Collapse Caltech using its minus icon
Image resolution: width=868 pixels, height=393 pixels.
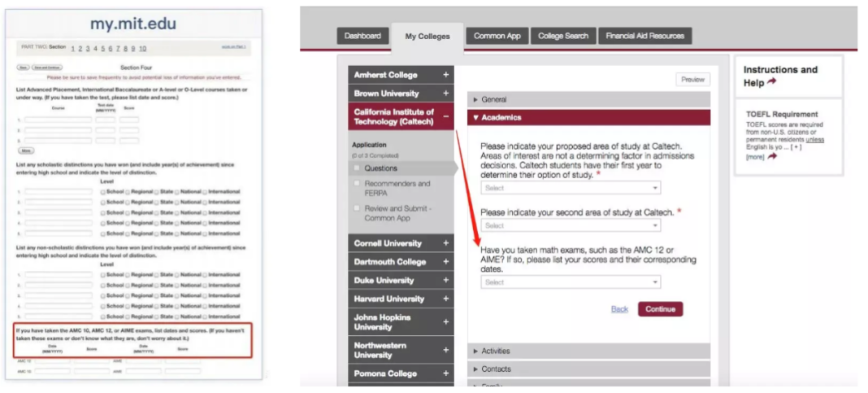coord(445,117)
